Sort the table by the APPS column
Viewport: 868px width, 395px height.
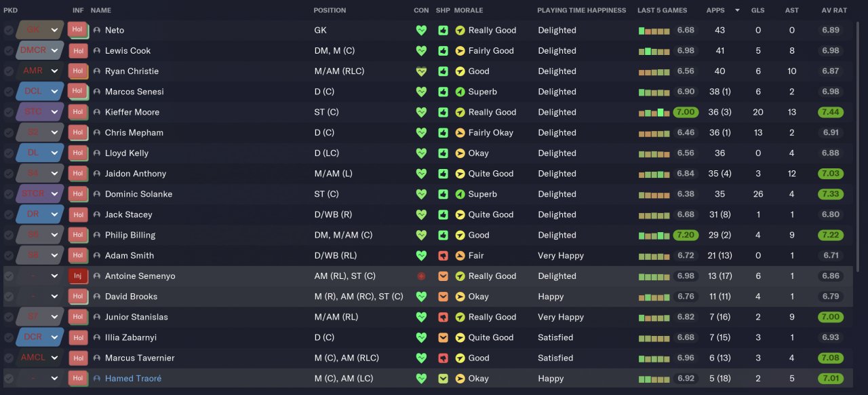(715, 10)
